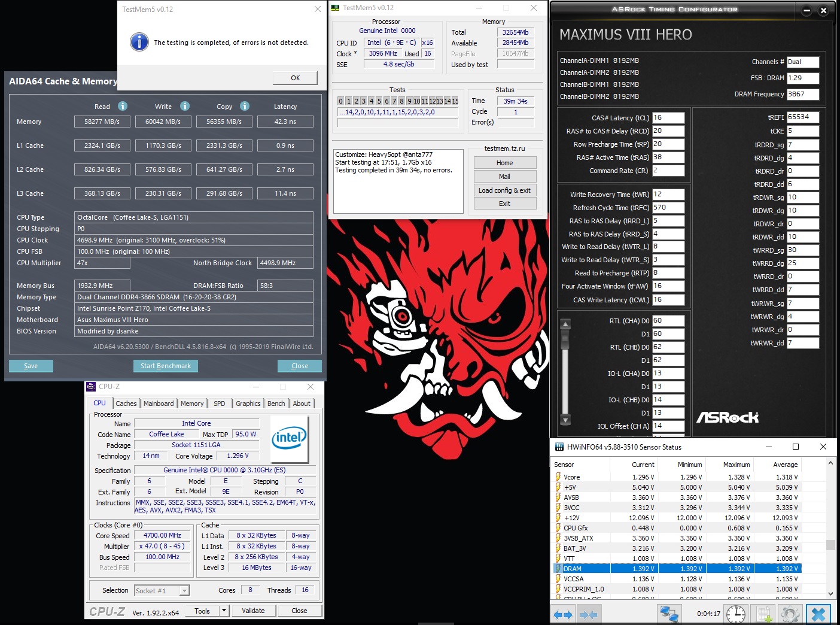Image resolution: width=840 pixels, height=625 pixels.
Task: Click the HWiNFO scrollbar down arrow
Action: tap(830, 593)
